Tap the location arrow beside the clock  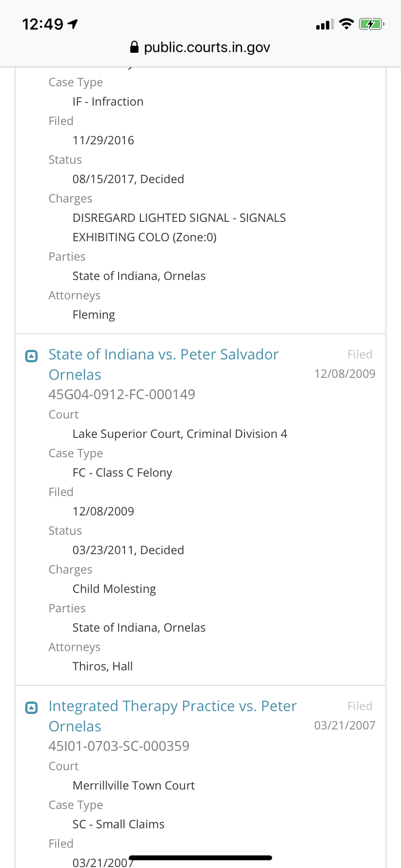coord(73,24)
